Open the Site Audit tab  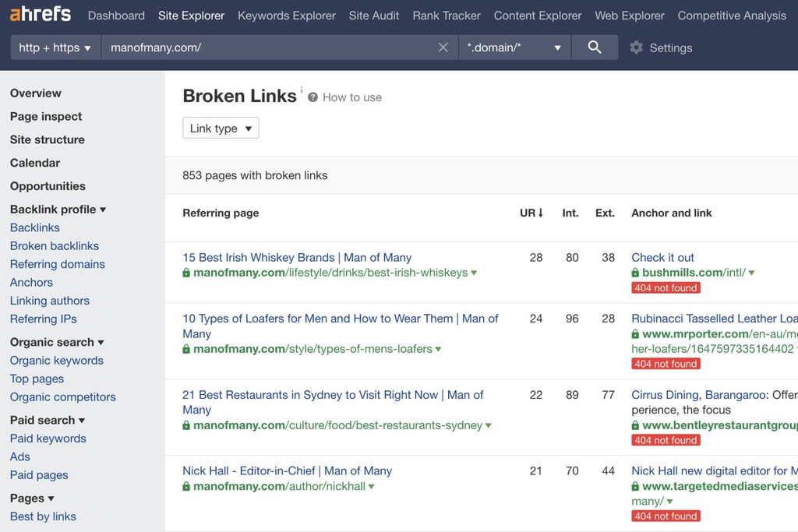tap(374, 16)
